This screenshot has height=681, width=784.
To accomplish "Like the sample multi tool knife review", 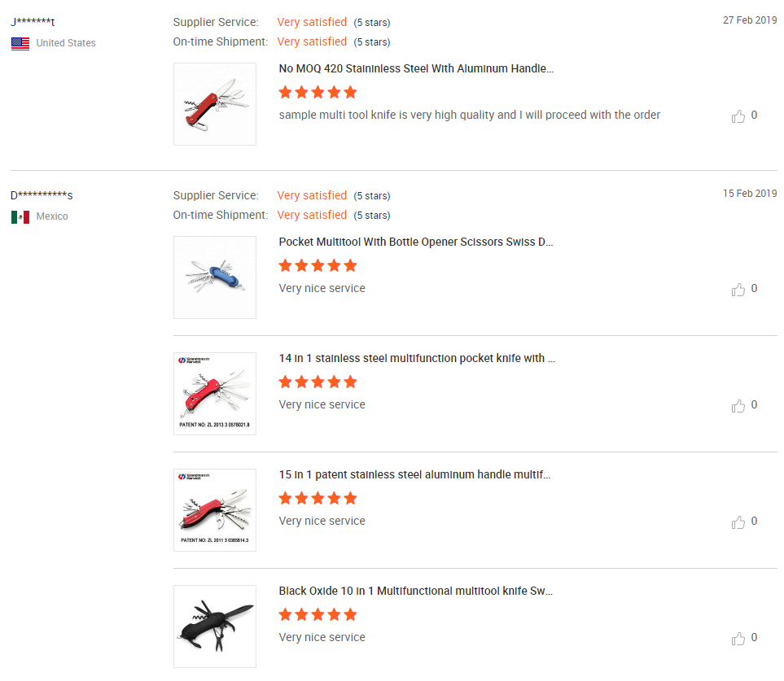I will (x=738, y=116).
